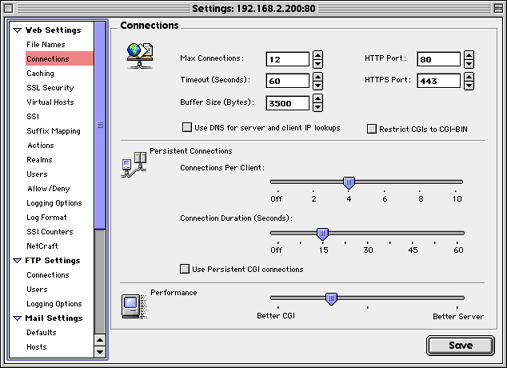Collapse the Web Settings section
Viewport: 507px width, 368px height.
pyautogui.click(x=17, y=30)
